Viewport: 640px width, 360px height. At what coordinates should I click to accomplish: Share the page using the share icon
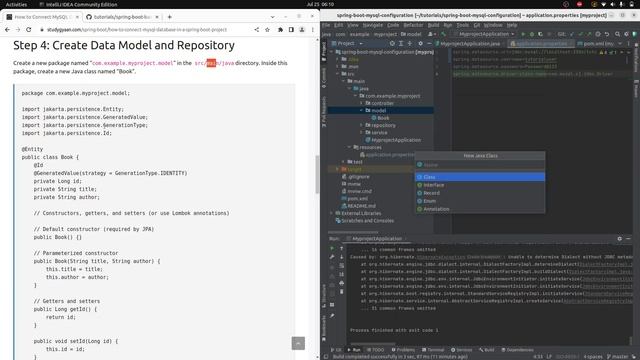(256, 30)
